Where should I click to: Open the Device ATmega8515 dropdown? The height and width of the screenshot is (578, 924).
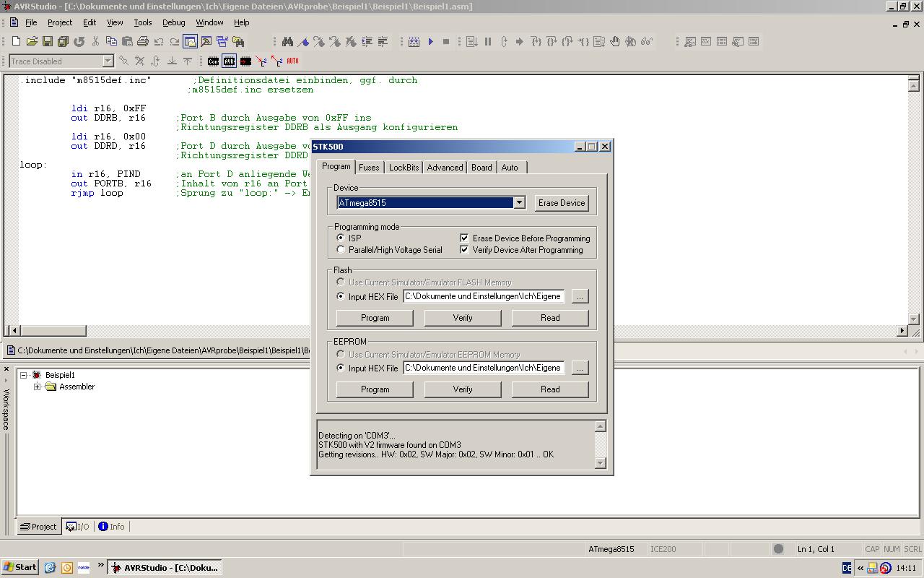[519, 203]
